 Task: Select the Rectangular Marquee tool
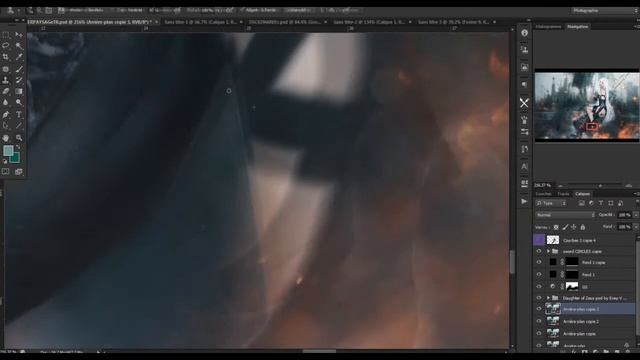point(6,35)
